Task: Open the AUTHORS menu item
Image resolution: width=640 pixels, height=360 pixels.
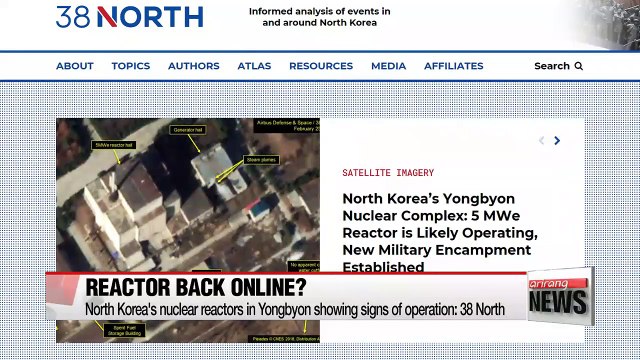Action: coord(194,66)
